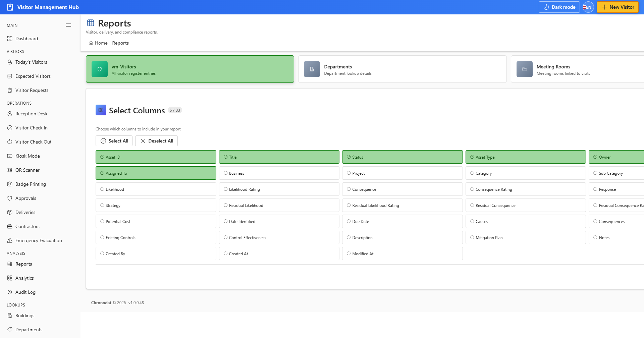Viewport: 644px width, 338px height.
Task: Click the Buildings sidebar icon
Action: [10, 316]
